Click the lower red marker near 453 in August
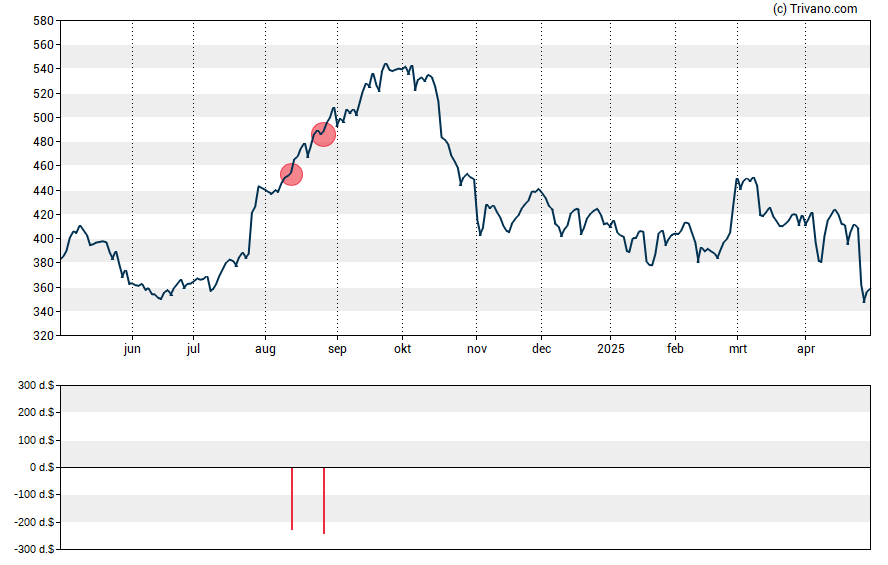 (x=292, y=174)
